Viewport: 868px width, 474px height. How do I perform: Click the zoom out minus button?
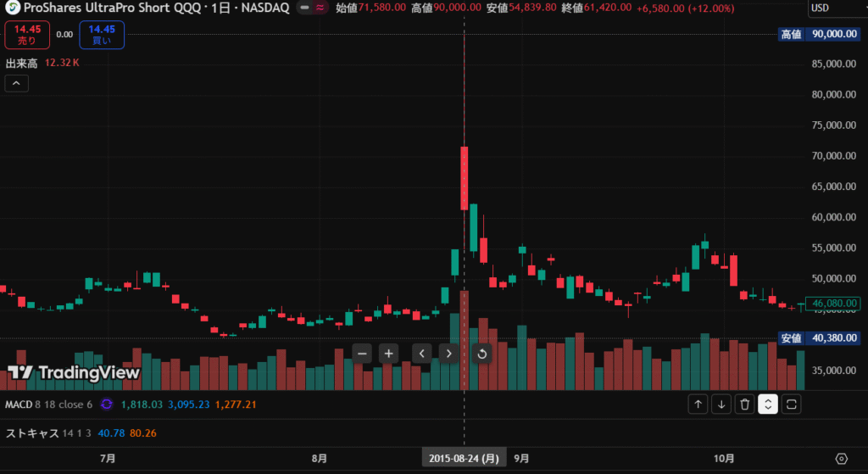coord(362,354)
